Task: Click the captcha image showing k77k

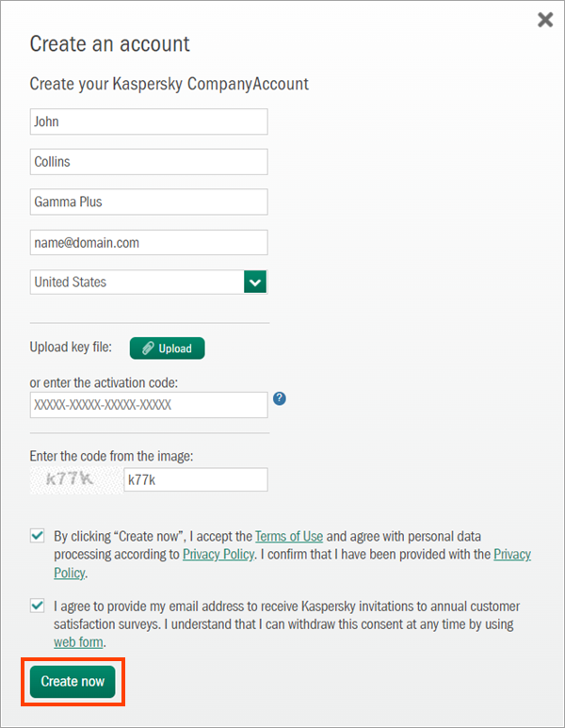Action: 73,479
